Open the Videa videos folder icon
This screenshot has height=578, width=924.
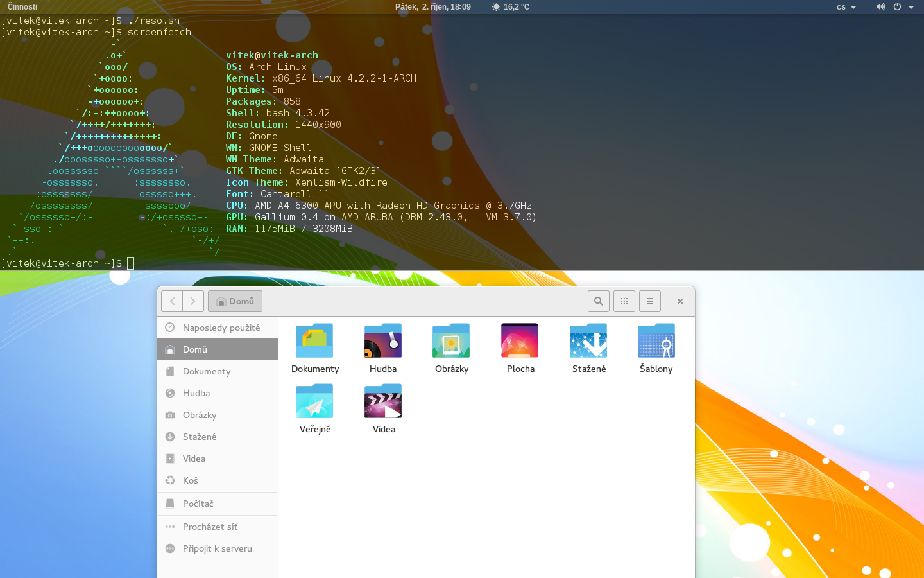tap(383, 401)
